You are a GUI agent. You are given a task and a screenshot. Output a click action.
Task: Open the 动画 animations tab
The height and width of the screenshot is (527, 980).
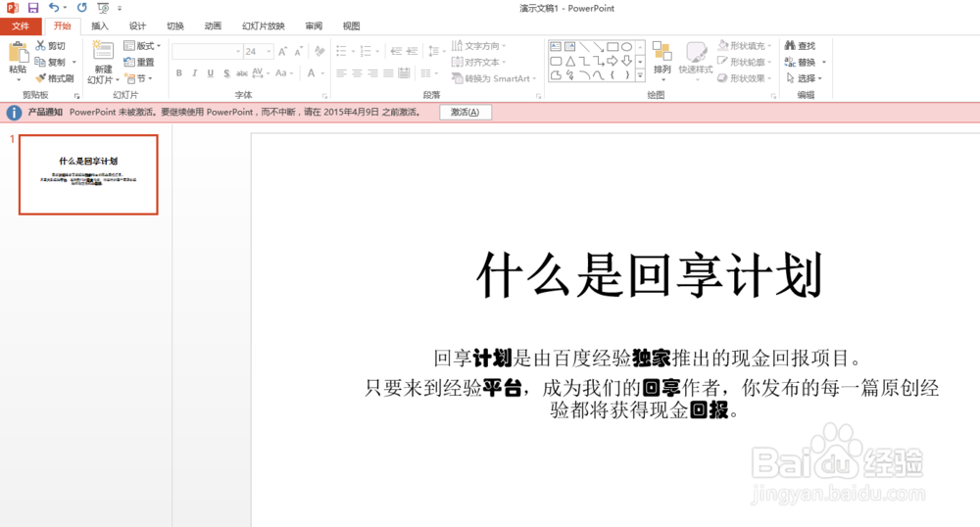coord(213,25)
